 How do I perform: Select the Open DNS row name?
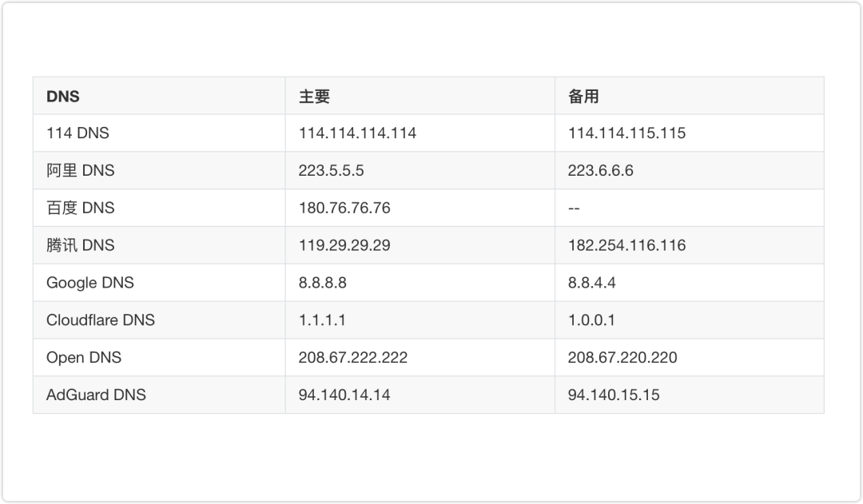(x=84, y=358)
